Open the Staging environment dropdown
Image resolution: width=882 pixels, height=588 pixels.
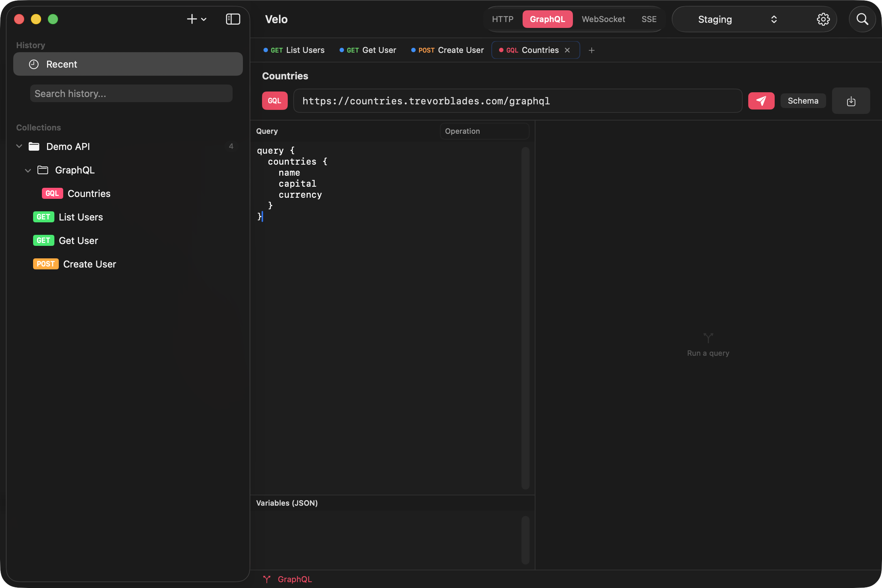point(737,19)
